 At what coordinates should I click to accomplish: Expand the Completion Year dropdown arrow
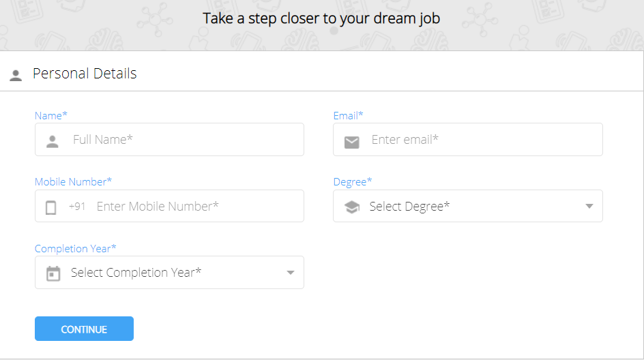(x=291, y=273)
